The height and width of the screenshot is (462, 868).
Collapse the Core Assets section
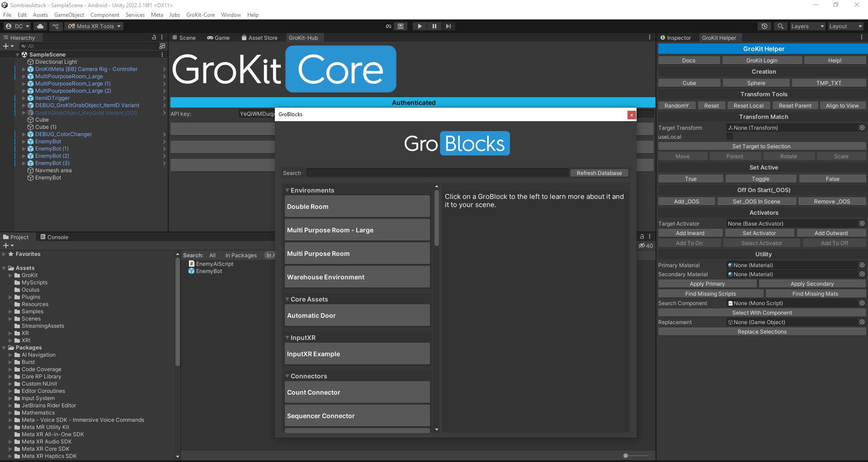[x=287, y=299]
